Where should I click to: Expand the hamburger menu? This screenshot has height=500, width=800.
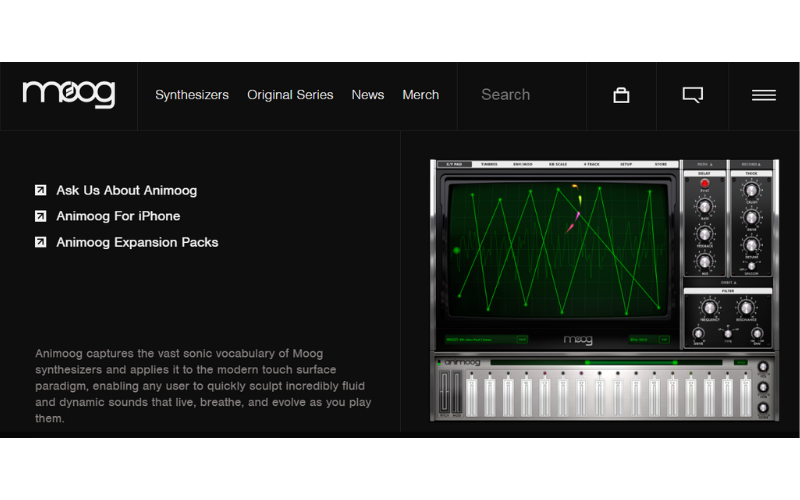[763, 95]
